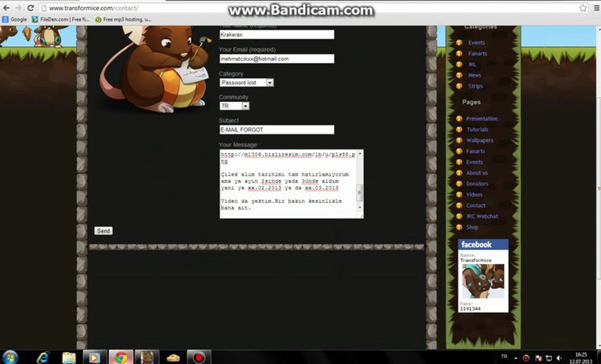Open the Community dropdown showing TR

pyautogui.click(x=235, y=106)
